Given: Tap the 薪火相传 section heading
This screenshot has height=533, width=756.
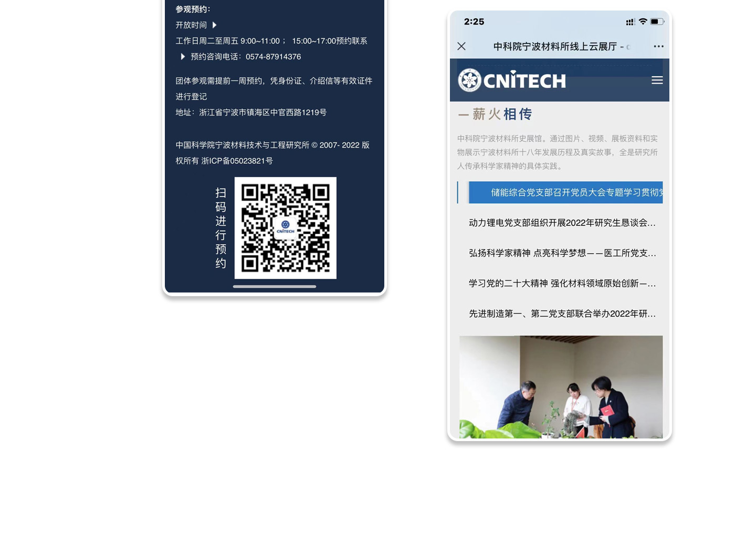Looking at the screenshot, I should click(495, 114).
